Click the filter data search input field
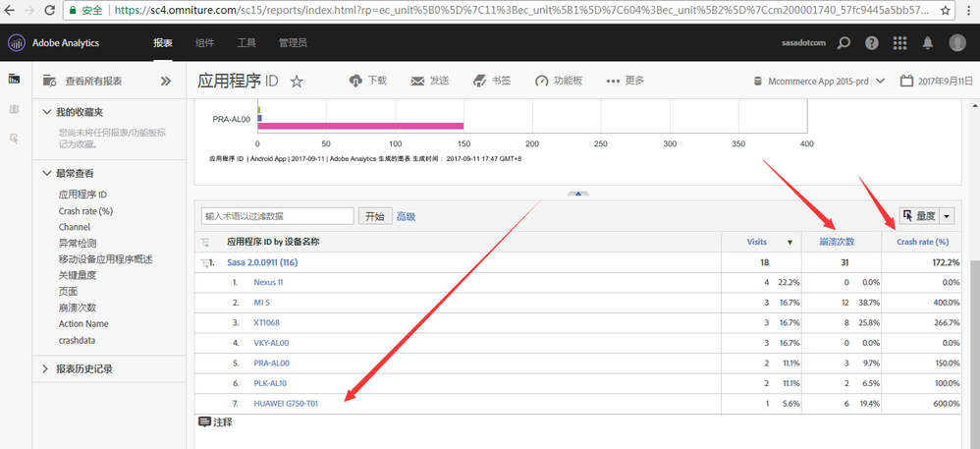The image size is (980, 449). pos(277,216)
